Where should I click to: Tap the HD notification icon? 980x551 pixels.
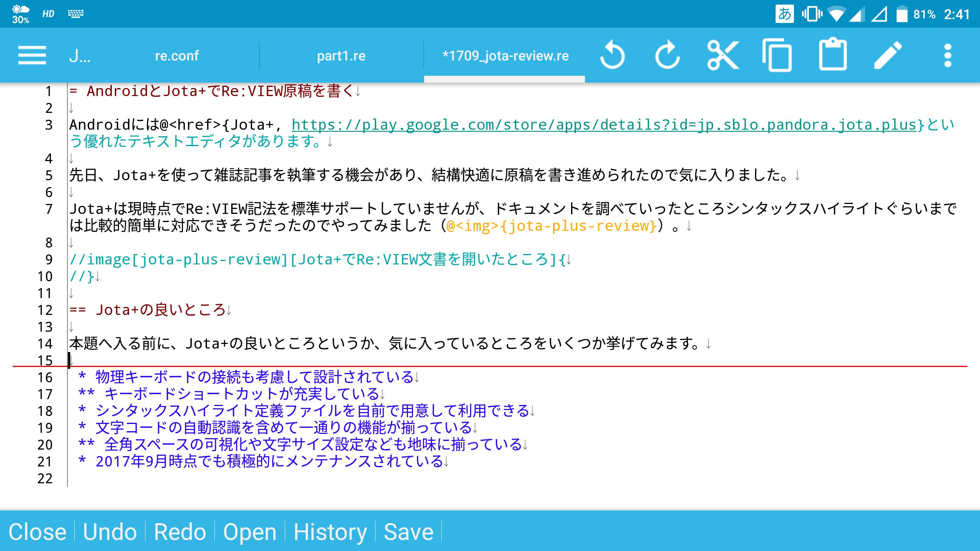pyautogui.click(x=48, y=14)
